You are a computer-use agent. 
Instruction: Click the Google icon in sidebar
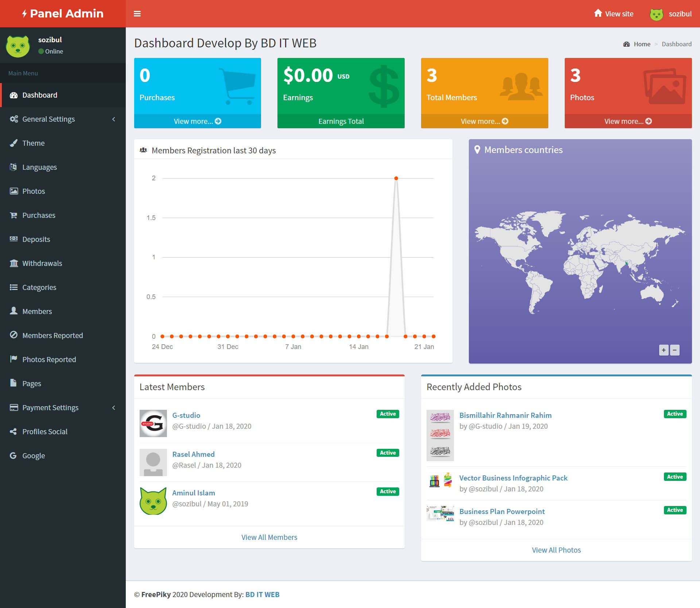coord(13,455)
